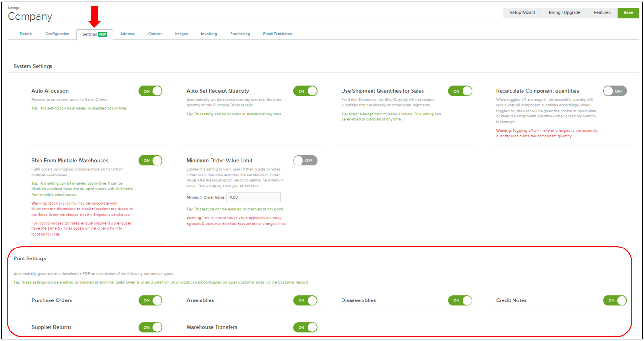Open the Images tab
The image size is (644, 341).
[181, 34]
